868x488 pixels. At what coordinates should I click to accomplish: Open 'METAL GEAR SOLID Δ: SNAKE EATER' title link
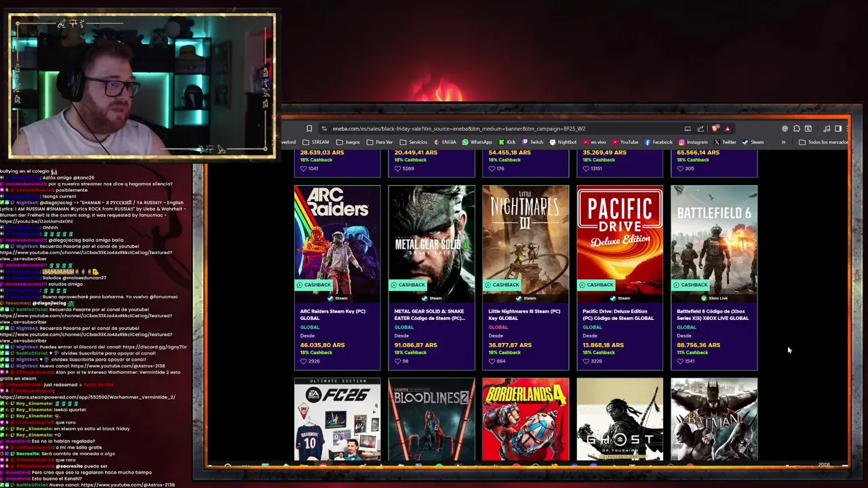click(429, 314)
